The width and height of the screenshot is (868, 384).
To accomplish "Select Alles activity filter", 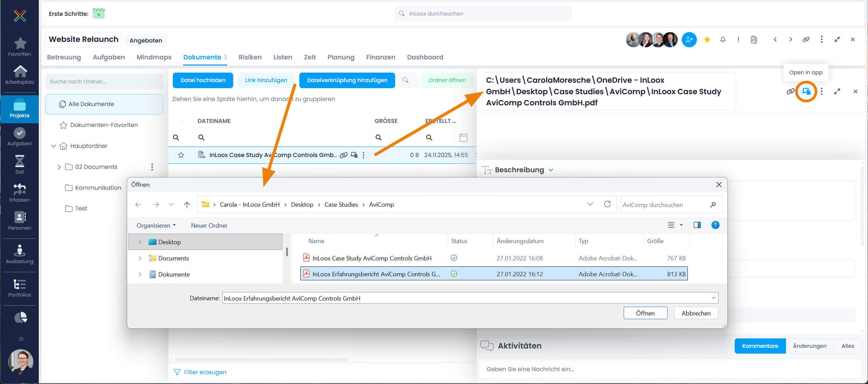I will (847, 346).
